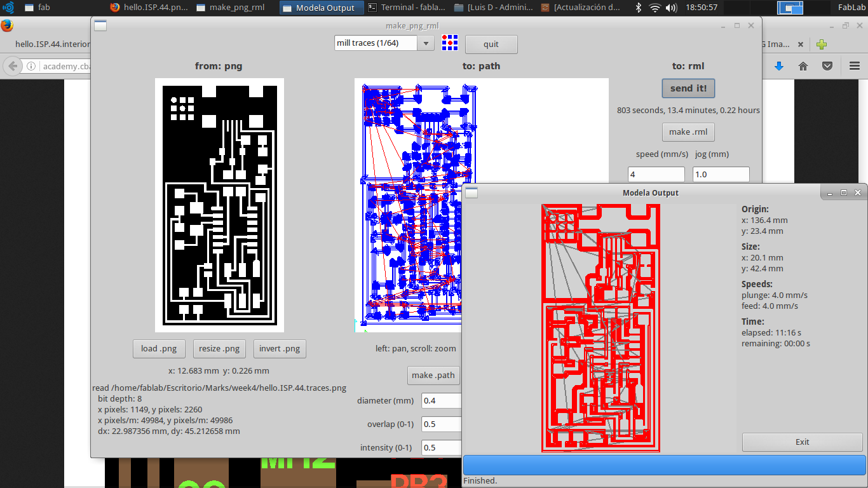Click the make .path button
This screenshot has width=868, height=488.
tap(433, 376)
